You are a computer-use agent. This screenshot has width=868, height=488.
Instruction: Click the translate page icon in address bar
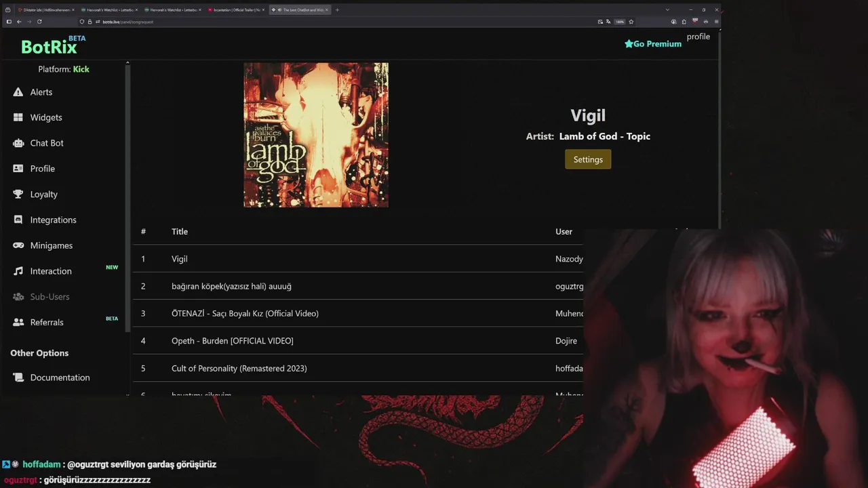tap(608, 22)
